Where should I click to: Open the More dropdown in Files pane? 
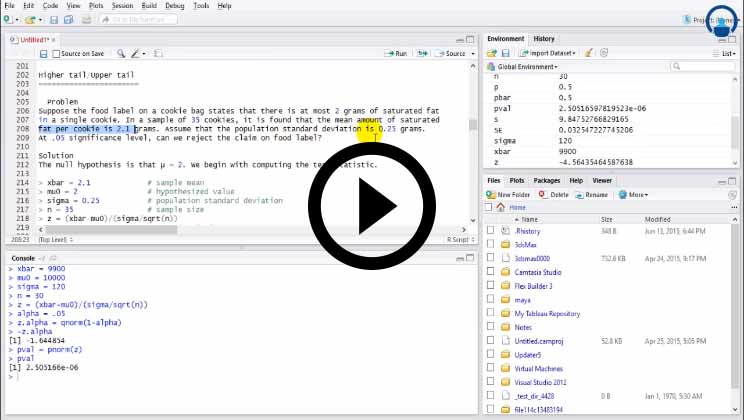[631, 194]
